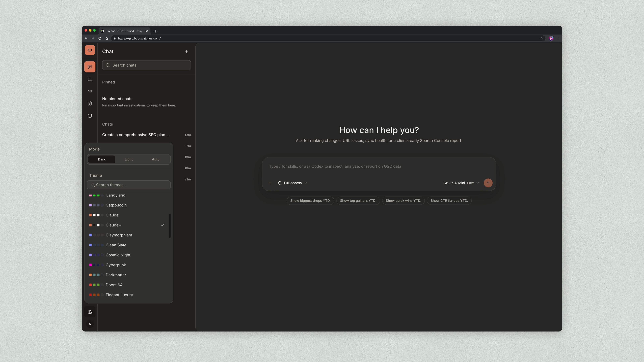Screen dimensions: 644x362
Task: Click the orange app logo icon
Action: (x=90, y=50)
